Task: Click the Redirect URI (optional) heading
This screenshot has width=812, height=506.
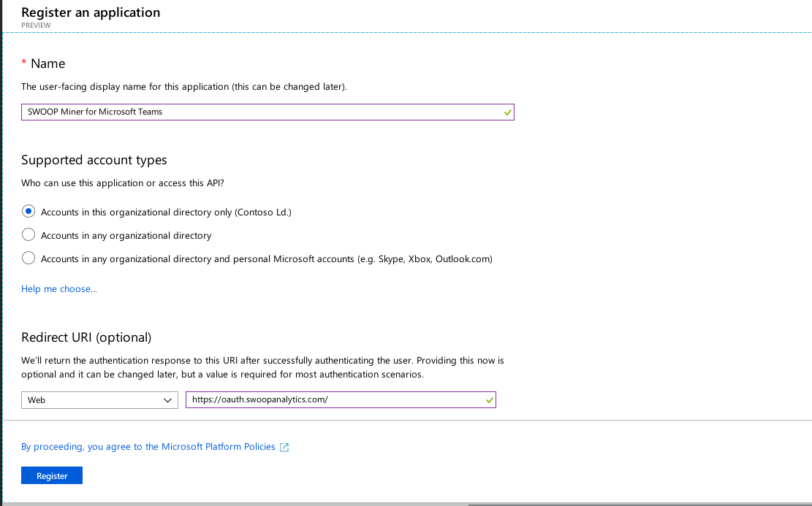Action: click(x=86, y=337)
